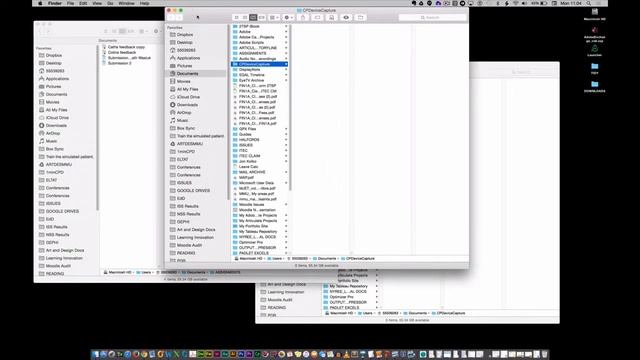Image resolution: width=640 pixels, height=360 pixels.
Task: Open All My Files in front window sidebar
Action: click(x=184, y=89)
